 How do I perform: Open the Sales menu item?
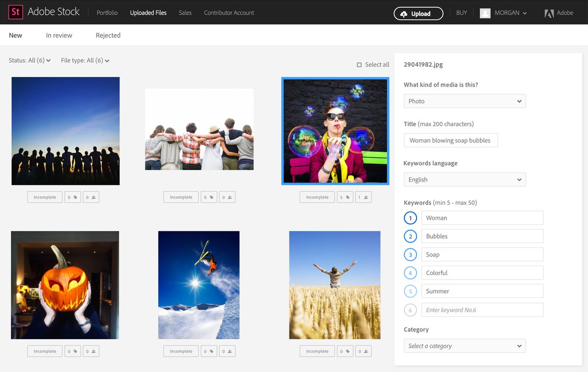(185, 13)
